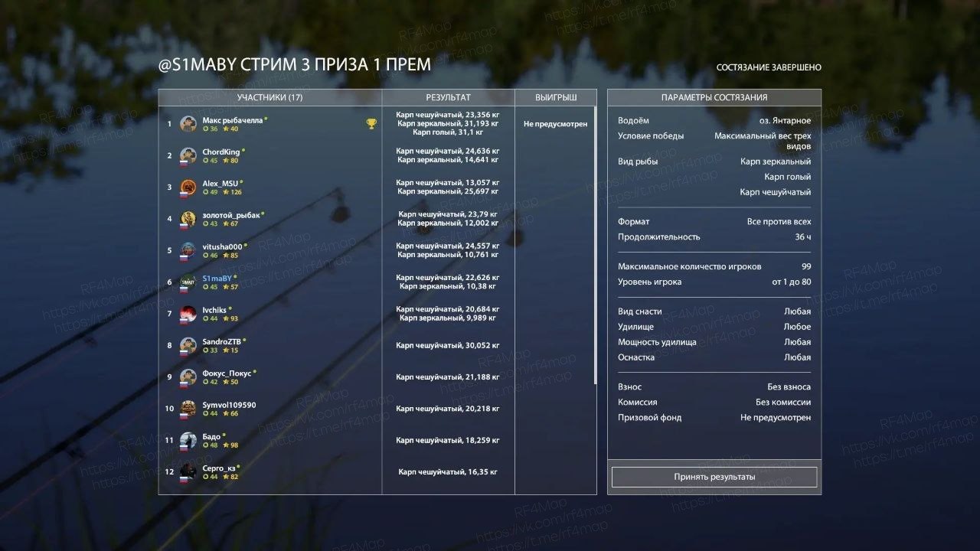Open Серго_кз player avatar
Image resolution: width=980 pixels, height=551 pixels.
click(188, 471)
